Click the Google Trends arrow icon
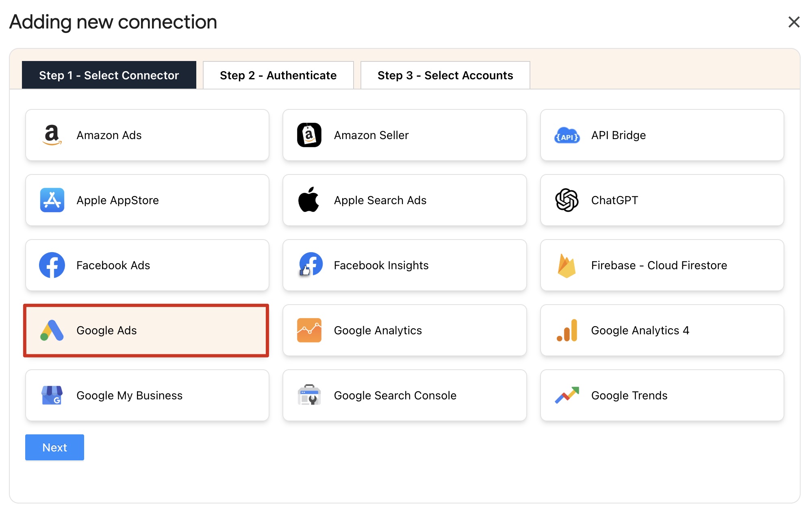Viewport: 812px width, 510px height. click(567, 395)
